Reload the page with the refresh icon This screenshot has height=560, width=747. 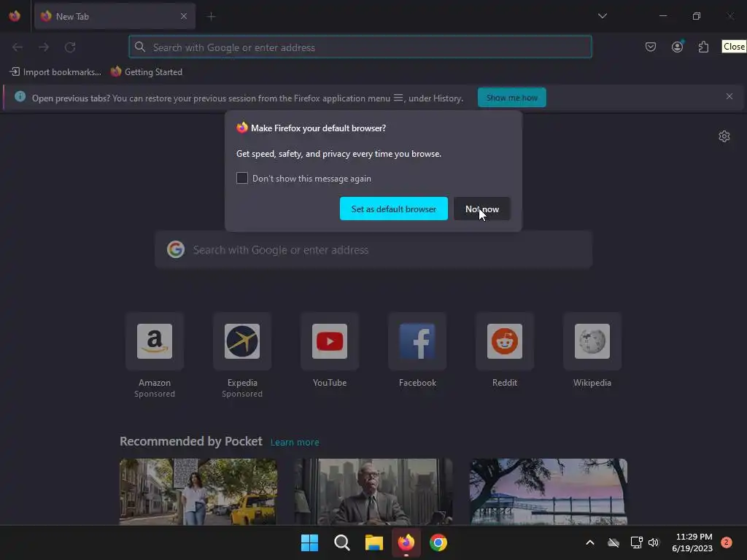[x=70, y=47]
